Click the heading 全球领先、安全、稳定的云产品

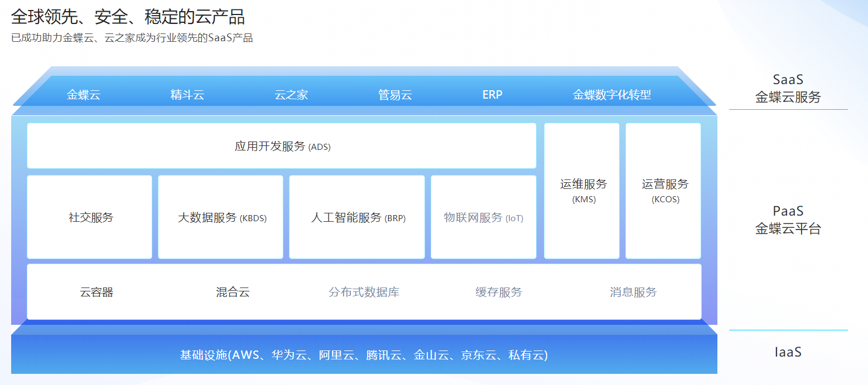point(128,17)
